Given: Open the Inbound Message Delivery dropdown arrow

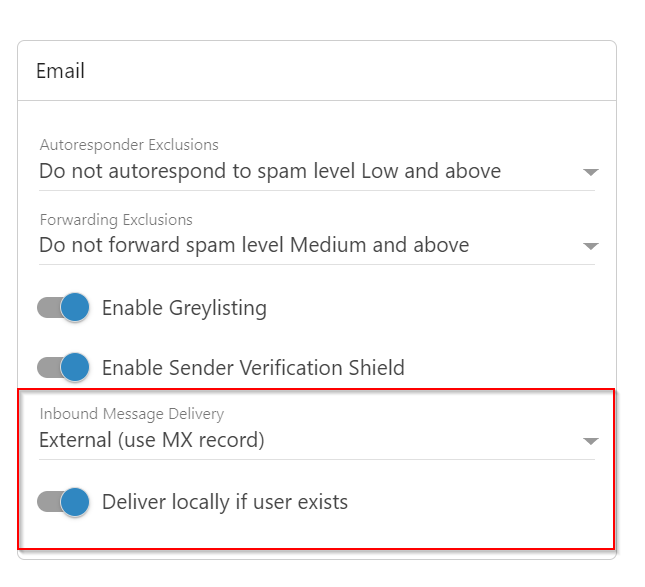Looking at the screenshot, I should point(590,441).
